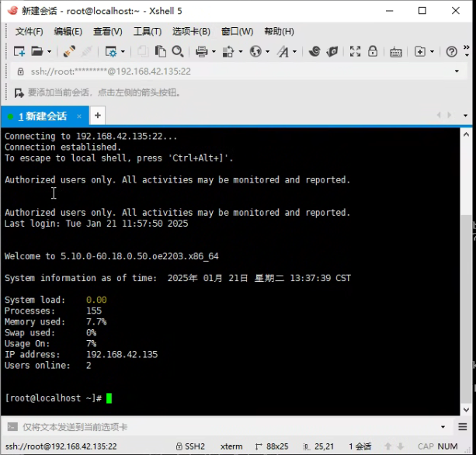
Task: Open the dropdown arrow next to Open folder
Action: (x=49, y=51)
